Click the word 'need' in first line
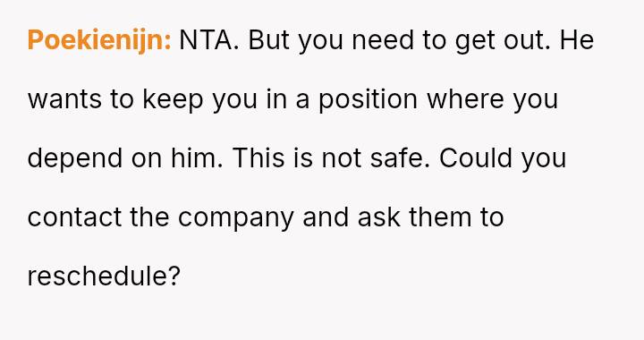Viewport: 644px width, 340px height. coord(383,40)
